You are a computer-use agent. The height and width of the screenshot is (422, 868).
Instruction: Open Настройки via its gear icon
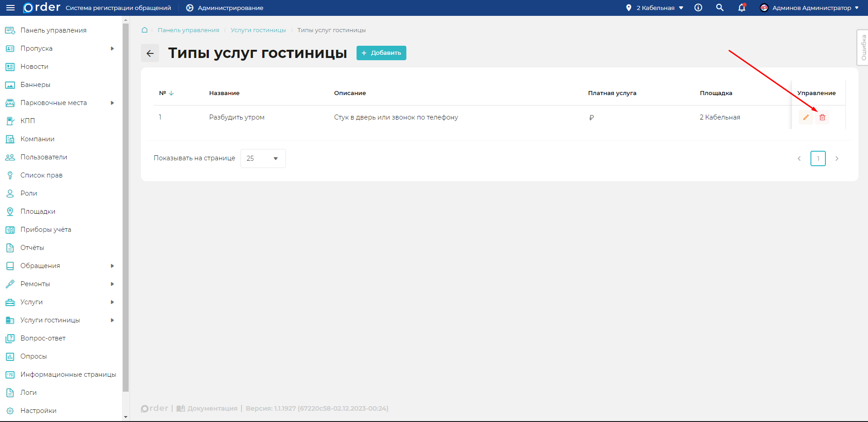tap(10, 410)
